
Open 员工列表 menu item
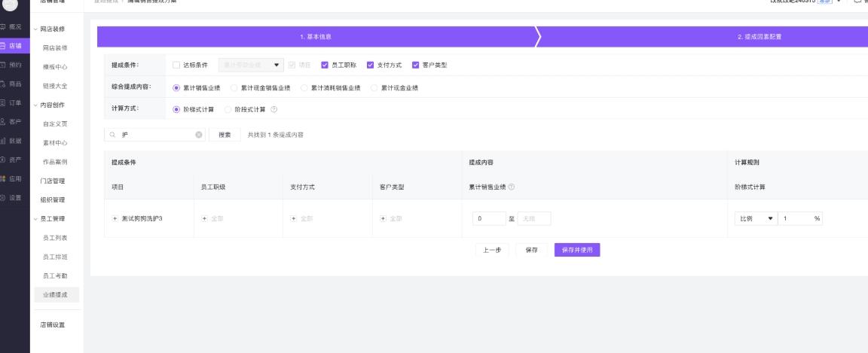point(55,237)
